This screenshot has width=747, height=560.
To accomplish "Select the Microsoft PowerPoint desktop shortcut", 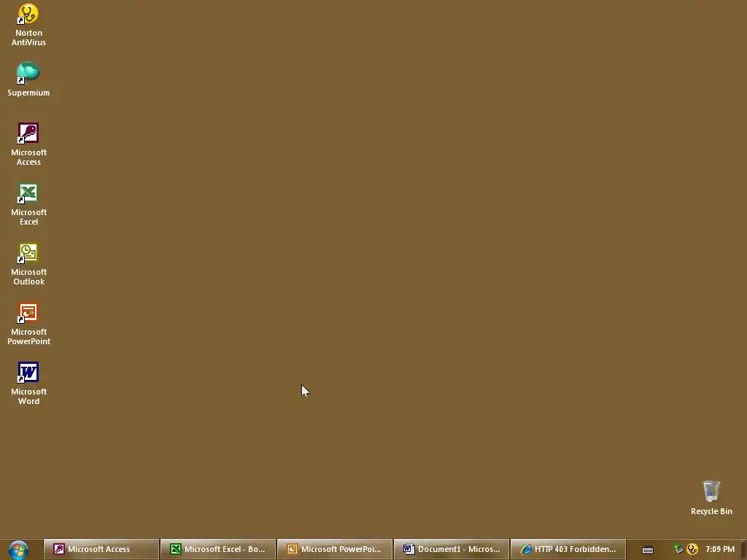I will point(28,324).
